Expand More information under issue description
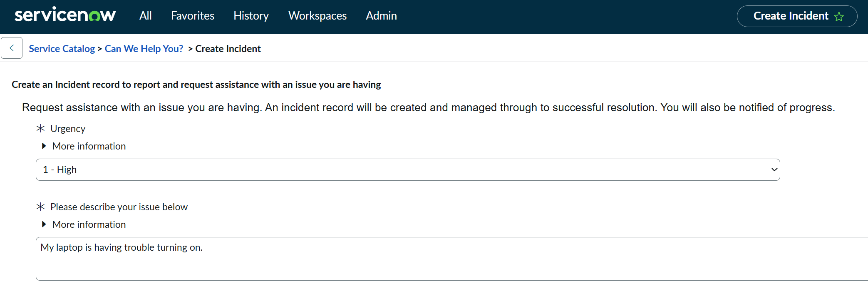The width and height of the screenshot is (868, 294). tap(89, 224)
